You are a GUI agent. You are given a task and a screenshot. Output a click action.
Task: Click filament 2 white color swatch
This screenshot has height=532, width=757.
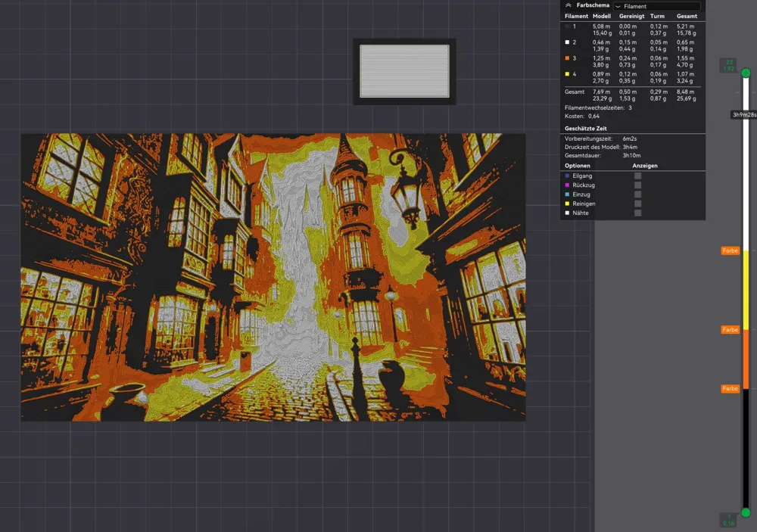click(567, 42)
